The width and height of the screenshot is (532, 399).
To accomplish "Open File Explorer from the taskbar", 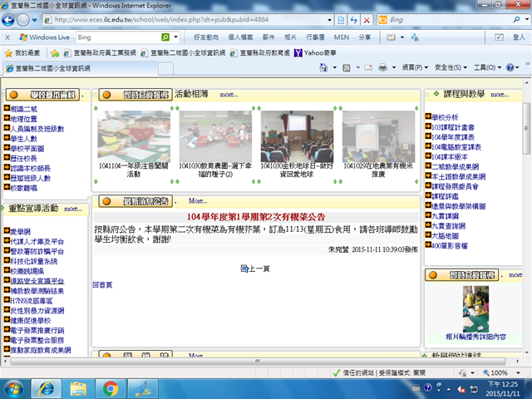I will 77,387.
